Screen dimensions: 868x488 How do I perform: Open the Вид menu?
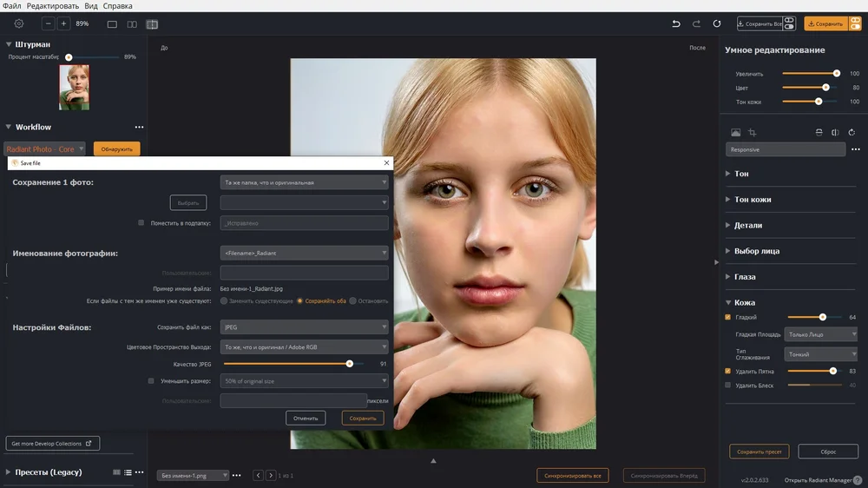click(x=91, y=5)
